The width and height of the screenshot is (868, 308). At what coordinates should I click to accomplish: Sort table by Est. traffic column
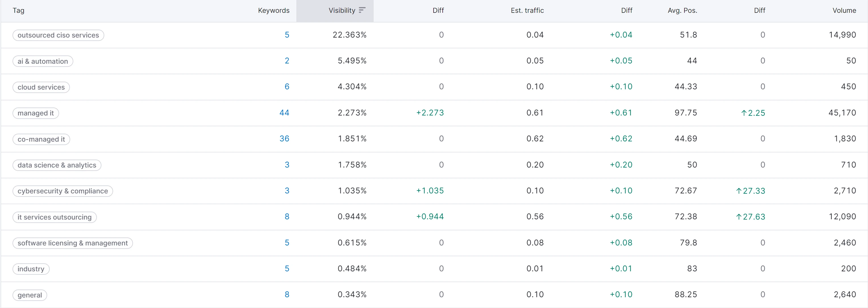[527, 11]
